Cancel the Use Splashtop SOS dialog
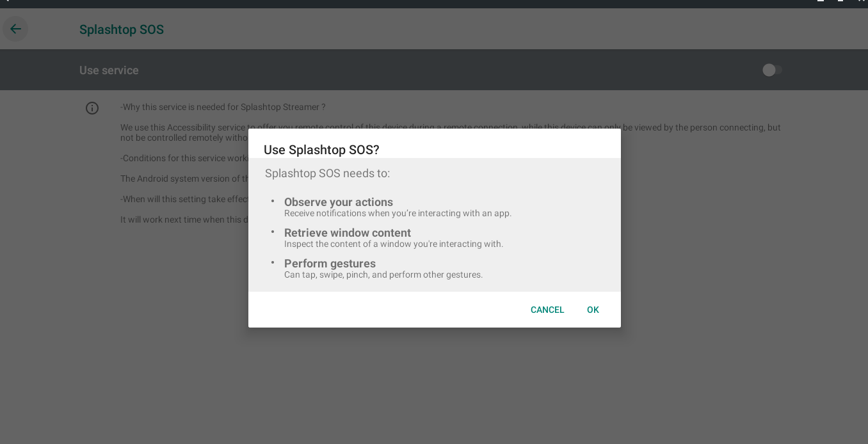Viewport: 868px width, 444px height. 547,310
